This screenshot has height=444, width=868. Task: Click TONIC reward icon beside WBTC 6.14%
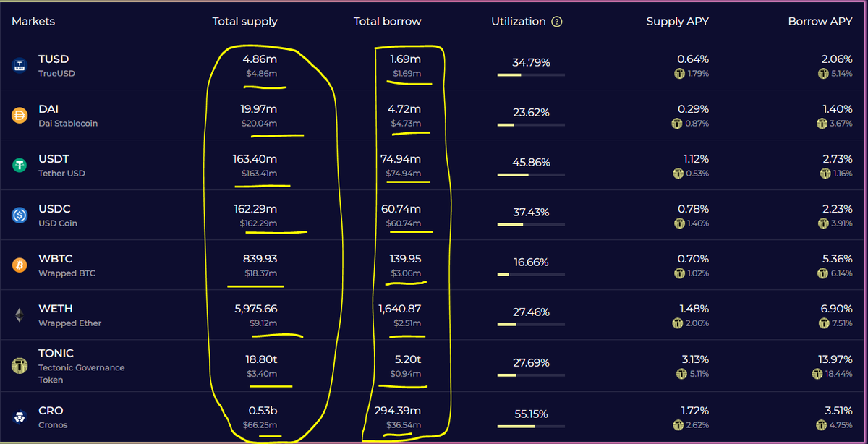(x=823, y=273)
